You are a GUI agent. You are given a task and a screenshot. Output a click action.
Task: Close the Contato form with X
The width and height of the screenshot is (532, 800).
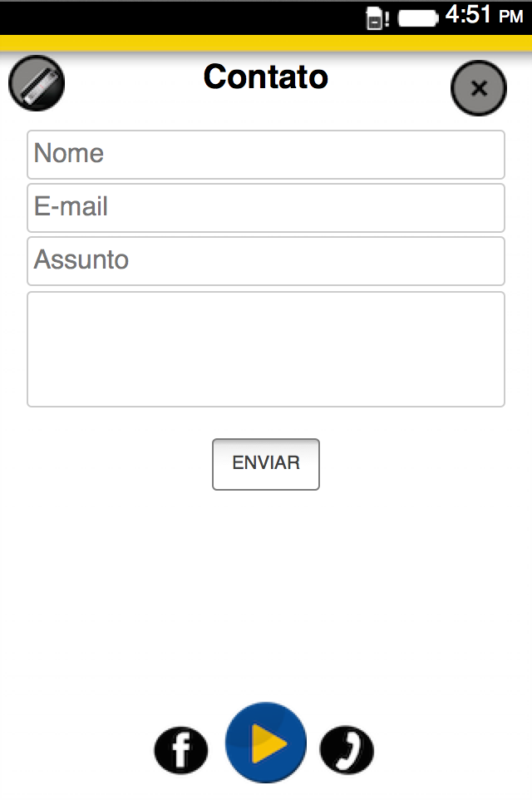point(479,88)
